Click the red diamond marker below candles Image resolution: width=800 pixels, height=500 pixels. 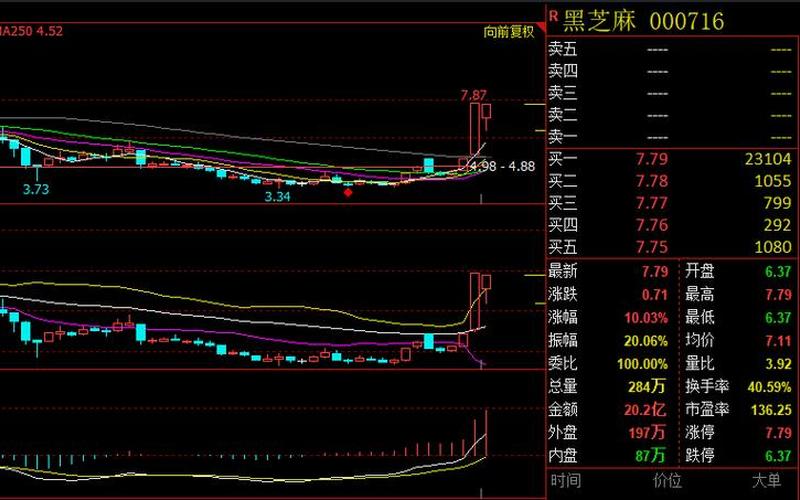(x=348, y=192)
